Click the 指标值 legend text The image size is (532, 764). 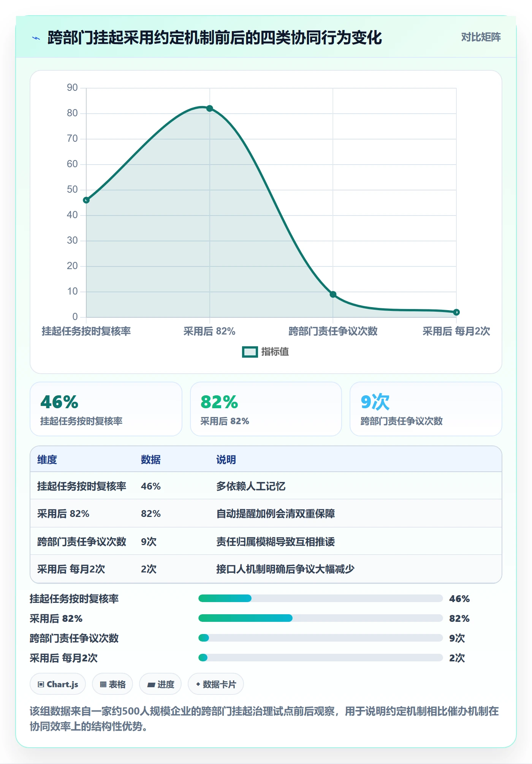275,352
